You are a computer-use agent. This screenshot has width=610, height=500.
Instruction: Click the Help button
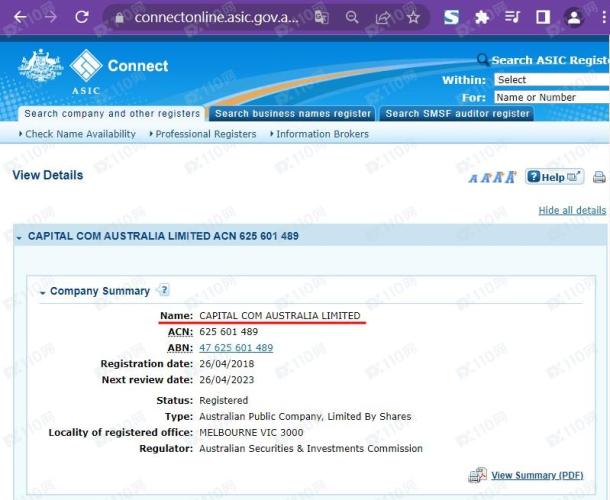(x=554, y=177)
